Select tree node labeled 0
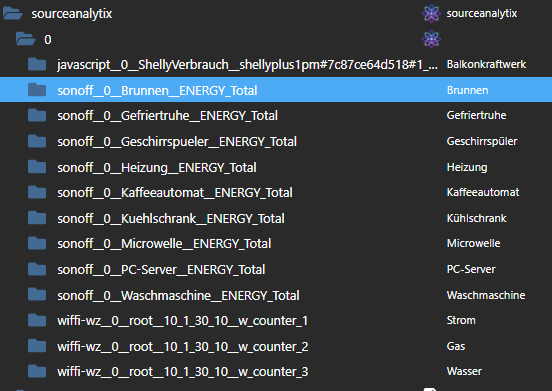This screenshot has height=391, width=552. [x=48, y=39]
